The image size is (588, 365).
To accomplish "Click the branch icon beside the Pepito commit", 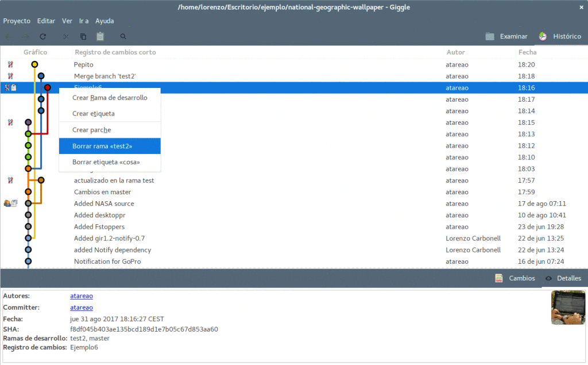I will click(x=10, y=64).
